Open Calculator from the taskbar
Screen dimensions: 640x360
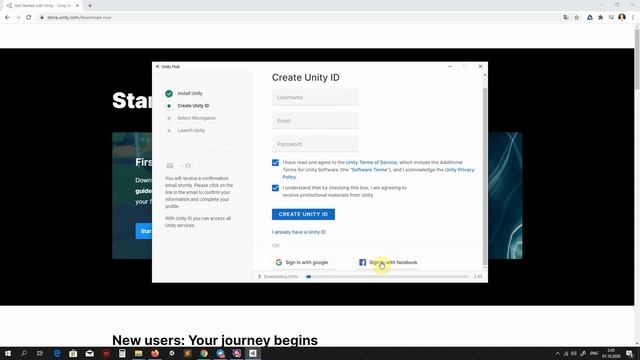click(x=122, y=353)
